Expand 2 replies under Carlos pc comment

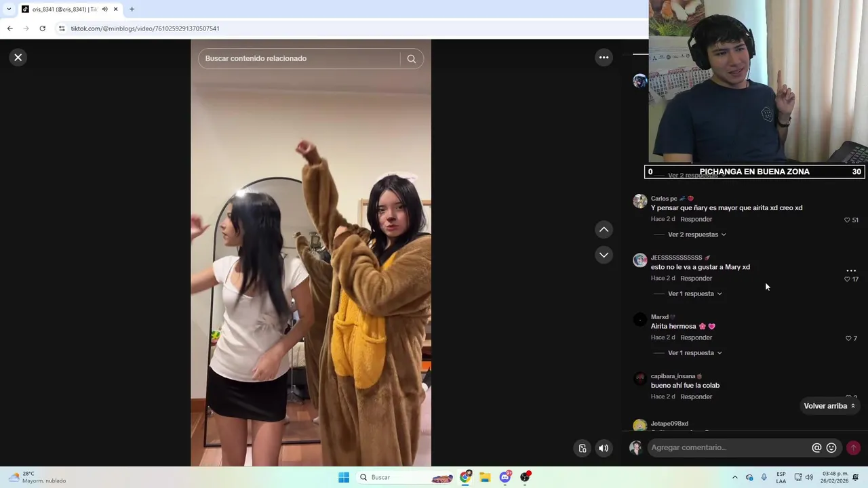pyautogui.click(x=697, y=235)
